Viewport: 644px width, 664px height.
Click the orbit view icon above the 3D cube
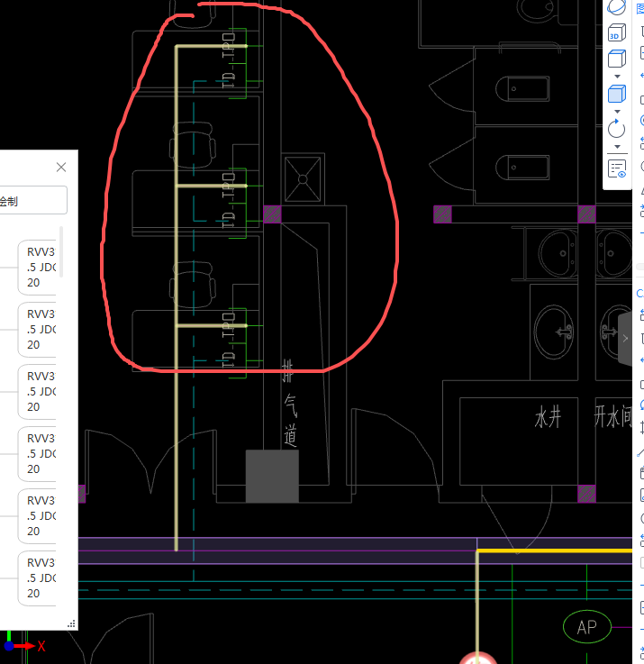coord(616,7)
